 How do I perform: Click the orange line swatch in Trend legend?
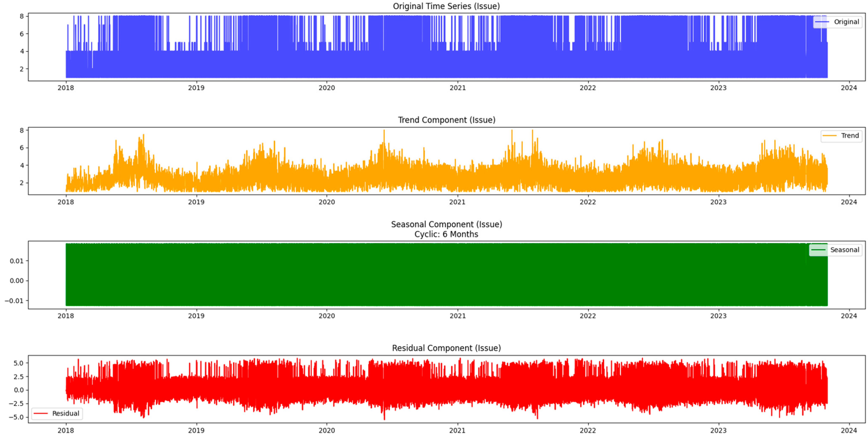pyautogui.click(x=830, y=136)
